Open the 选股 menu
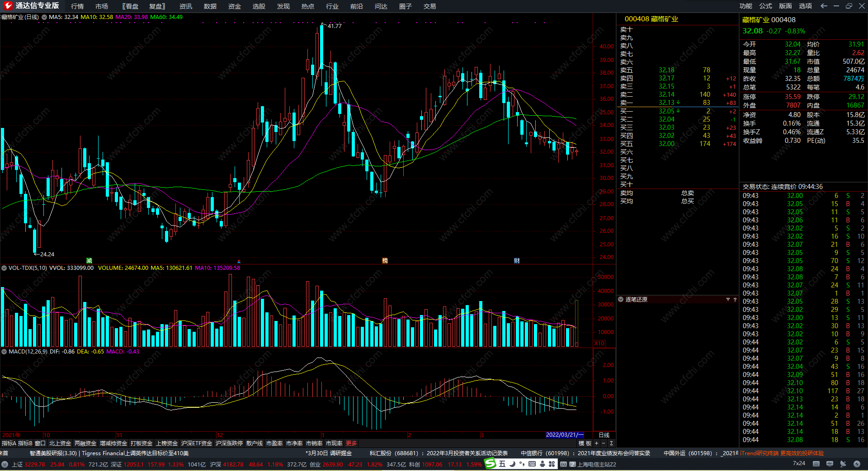 259,6
